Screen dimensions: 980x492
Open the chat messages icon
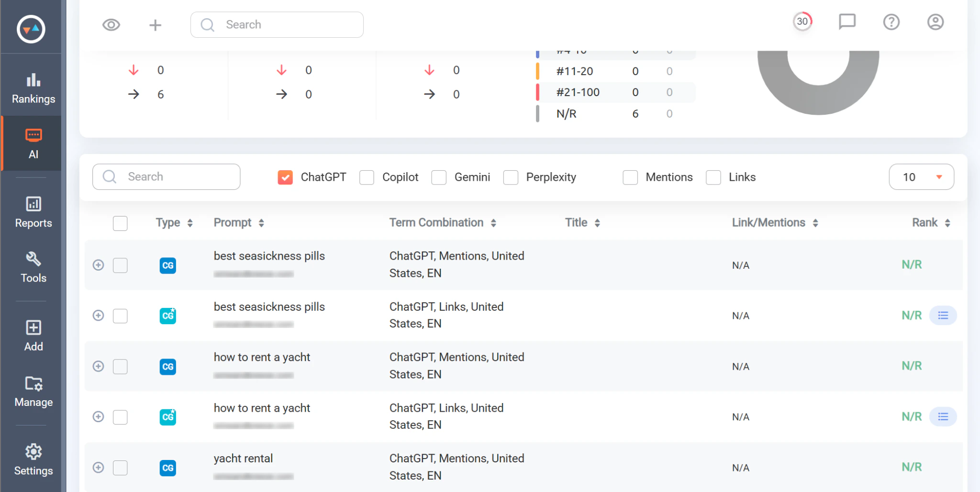point(846,22)
